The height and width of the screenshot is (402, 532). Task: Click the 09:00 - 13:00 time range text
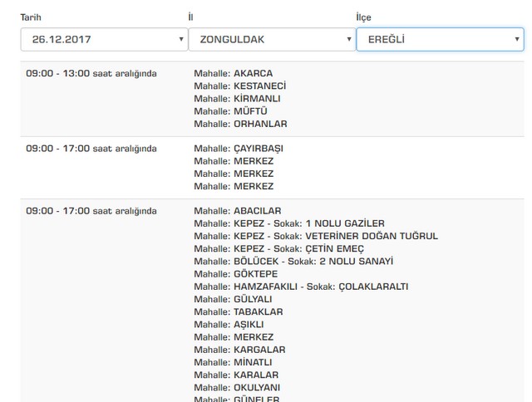click(91, 74)
